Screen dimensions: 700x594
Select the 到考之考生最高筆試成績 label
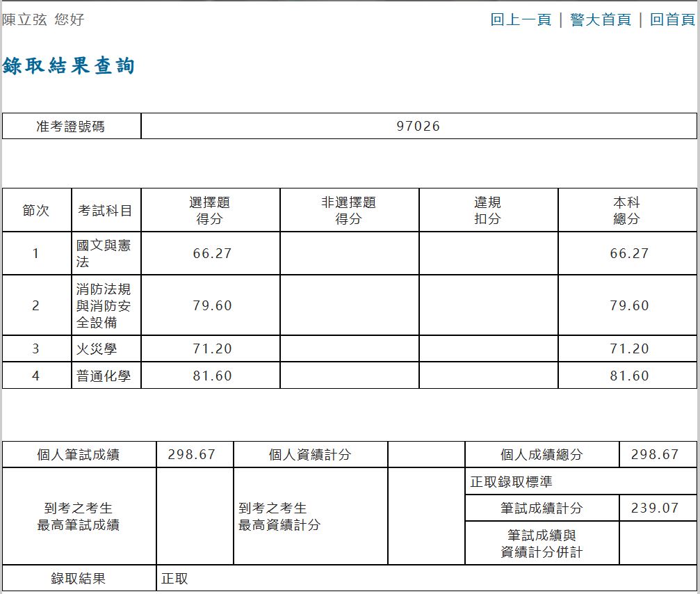click(79, 516)
